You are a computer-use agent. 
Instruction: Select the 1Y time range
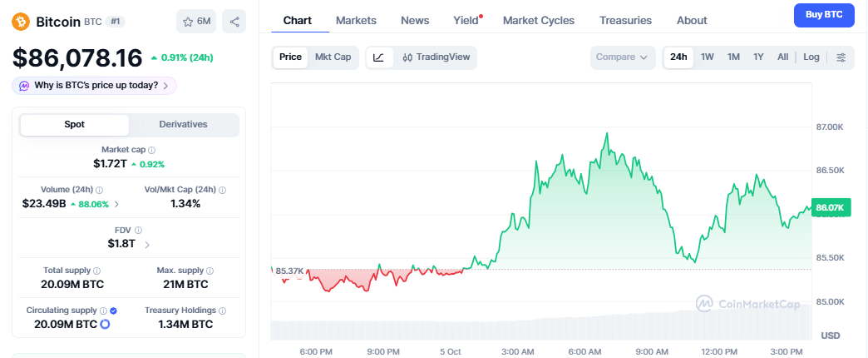(x=758, y=57)
